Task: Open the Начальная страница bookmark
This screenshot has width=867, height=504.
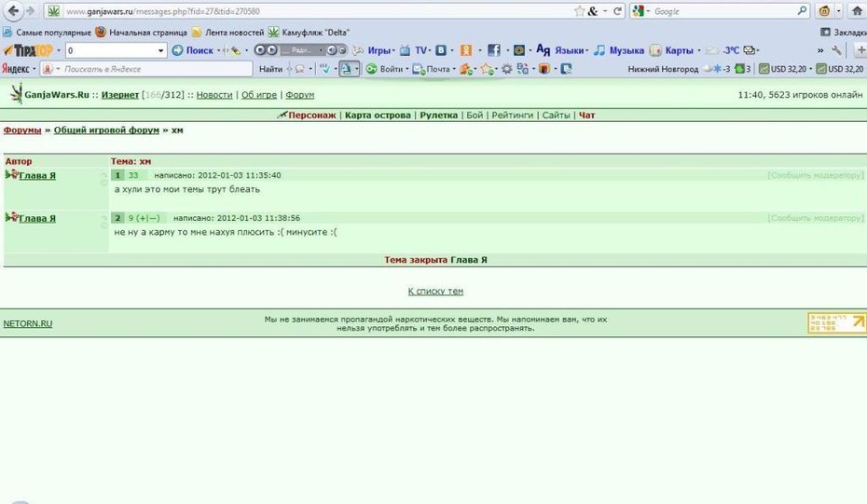Action: tap(142, 33)
